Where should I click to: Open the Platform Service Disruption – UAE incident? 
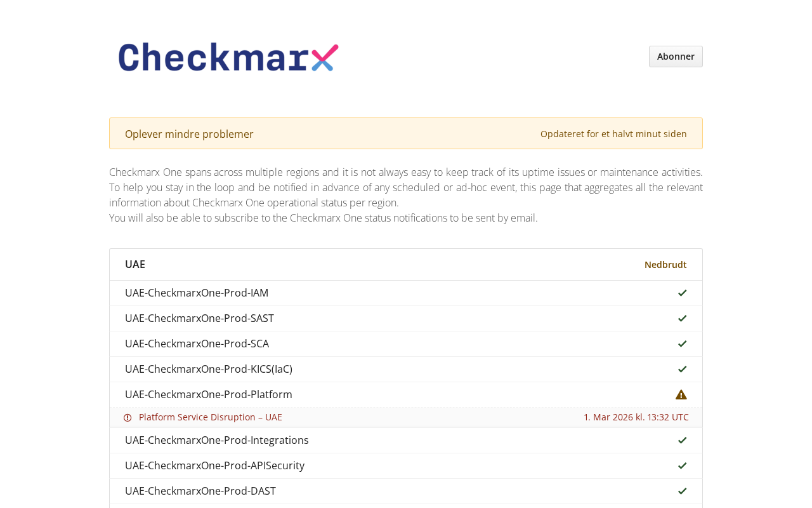click(x=211, y=417)
